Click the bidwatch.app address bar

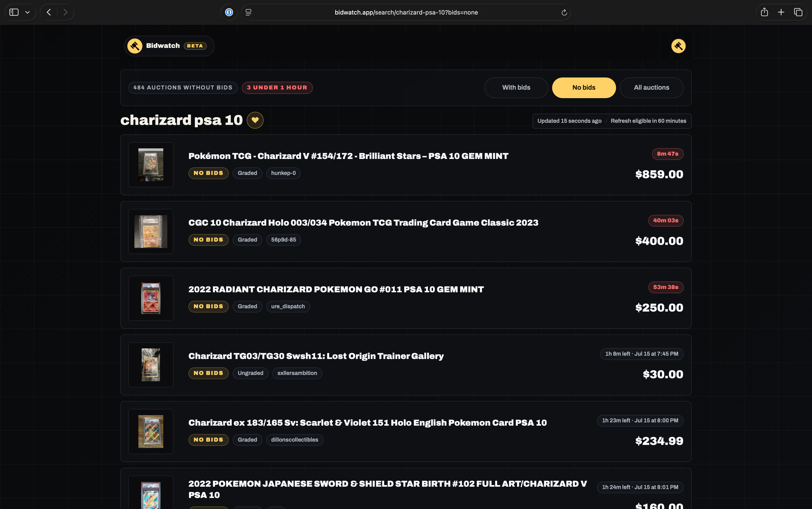pyautogui.click(x=406, y=12)
